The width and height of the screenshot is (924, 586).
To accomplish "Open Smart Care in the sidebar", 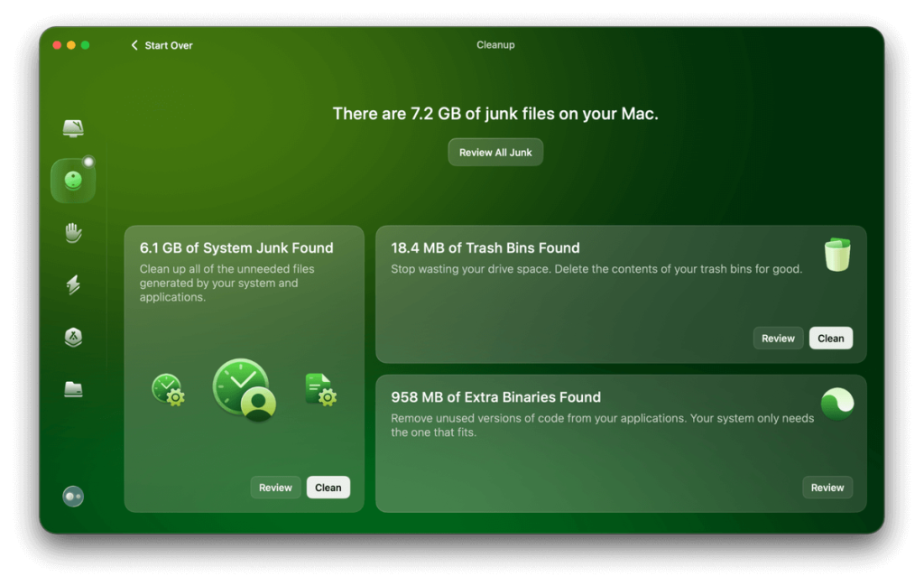I will click(73, 128).
